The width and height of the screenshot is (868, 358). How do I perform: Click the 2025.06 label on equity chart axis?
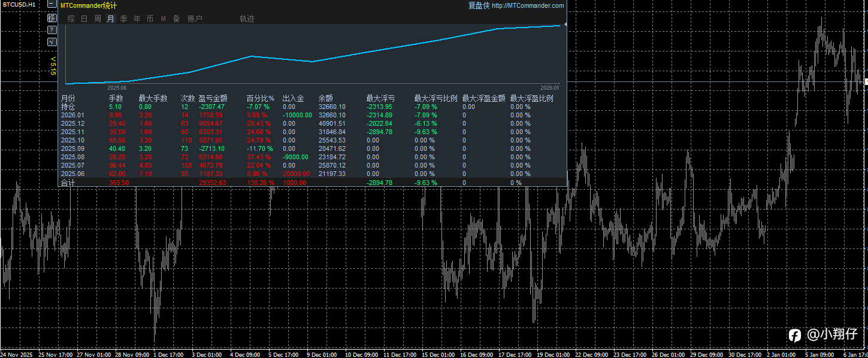click(x=116, y=87)
